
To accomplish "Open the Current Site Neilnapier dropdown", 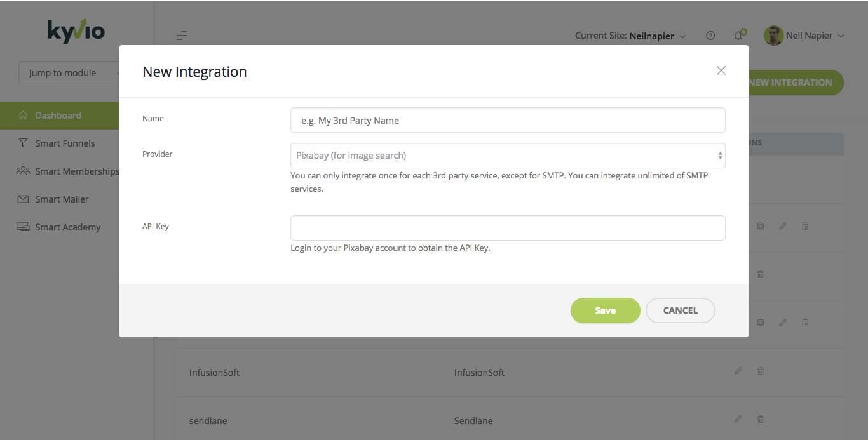I will pyautogui.click(x=630, y=36).
